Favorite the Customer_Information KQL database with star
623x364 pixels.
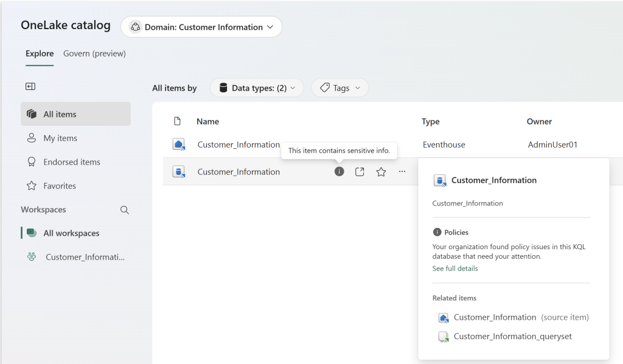pyautogui.click(x=381, y=171)
